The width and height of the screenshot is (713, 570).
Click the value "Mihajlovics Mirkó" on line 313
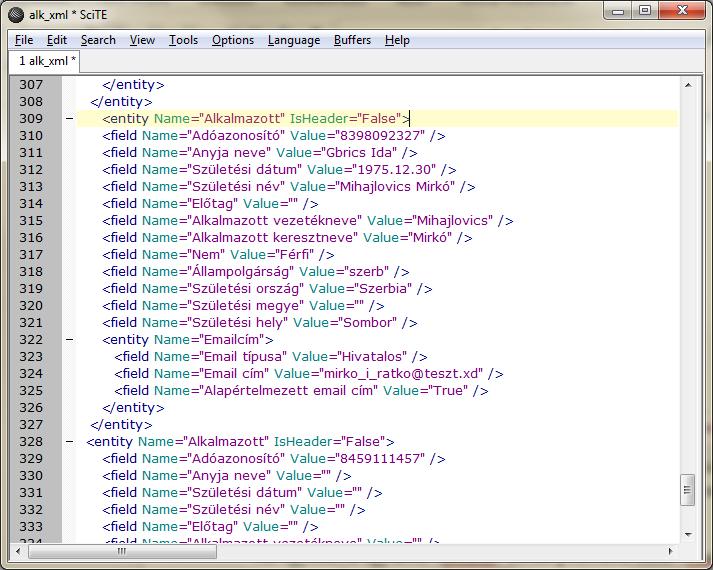395,187
